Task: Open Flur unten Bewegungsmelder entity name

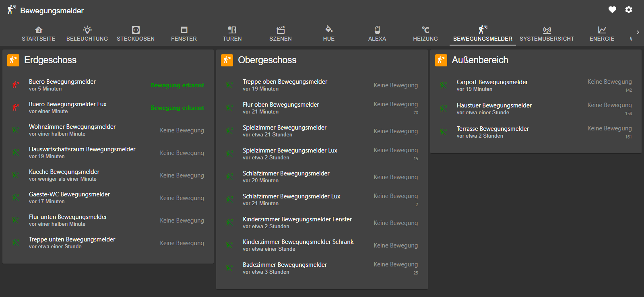Action: [x=68, y=217]
